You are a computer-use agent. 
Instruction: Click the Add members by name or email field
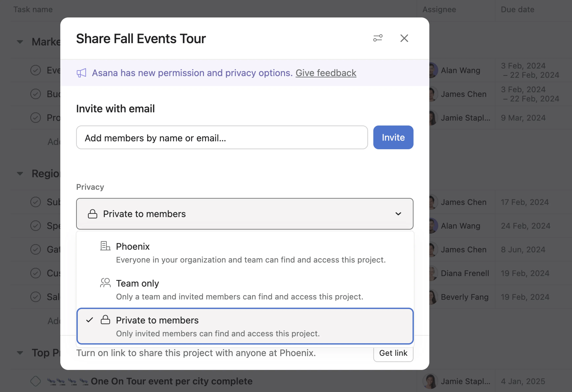[222, 138]
